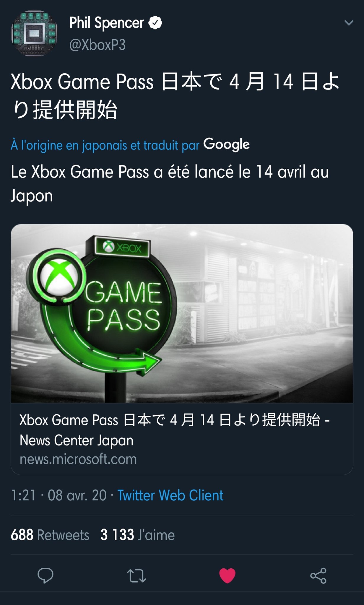Expand the tweet options chevron
The width and height of the screenshot is (364, 605).
pos(349,23)
